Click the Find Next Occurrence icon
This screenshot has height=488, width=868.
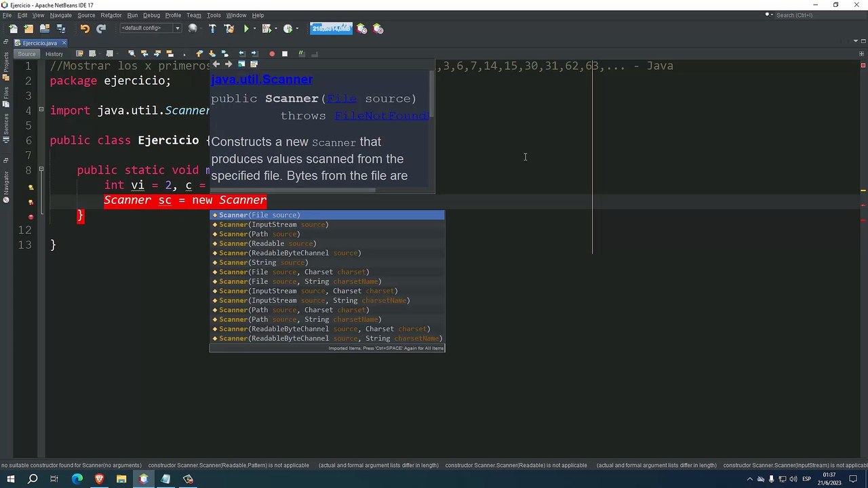point(157,54)
